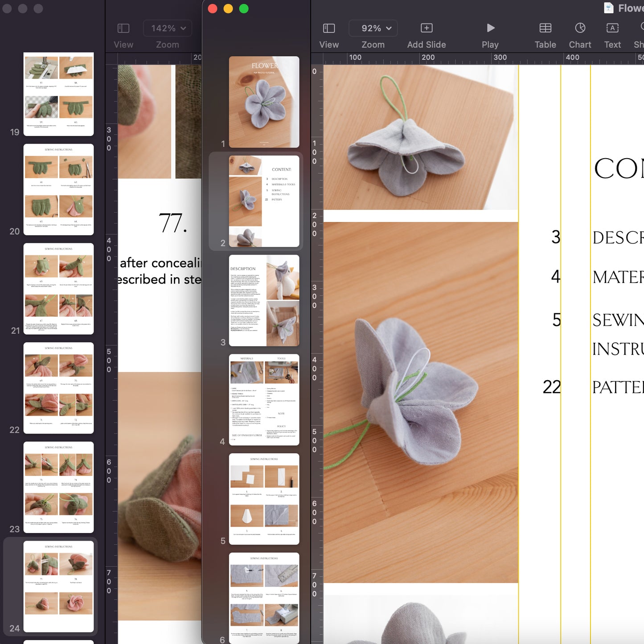This screenshot has width=644, height=644.
Task: Click the page number 4 text on slide
Action: pyautogui.click(x=556, y=277)
